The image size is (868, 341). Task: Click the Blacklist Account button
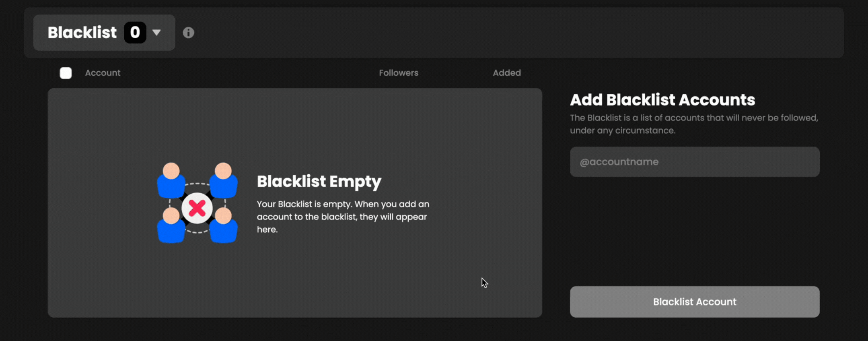tap(695, 302)
